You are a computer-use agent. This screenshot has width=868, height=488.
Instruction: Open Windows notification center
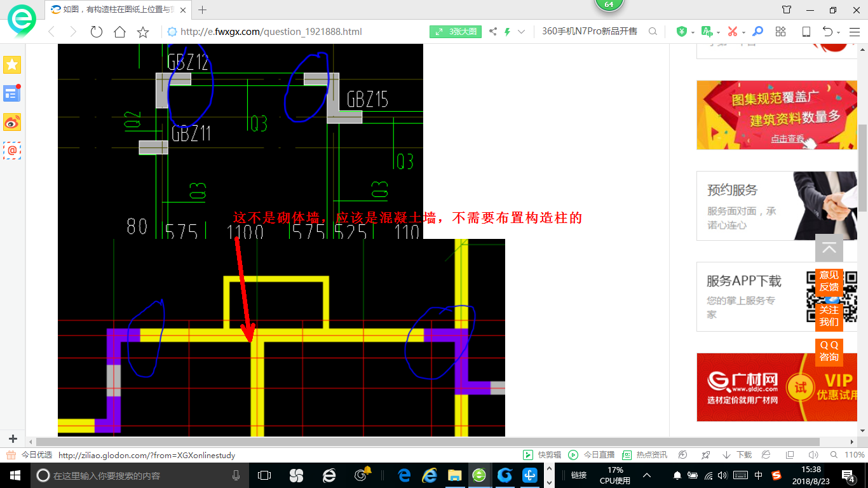849,475
